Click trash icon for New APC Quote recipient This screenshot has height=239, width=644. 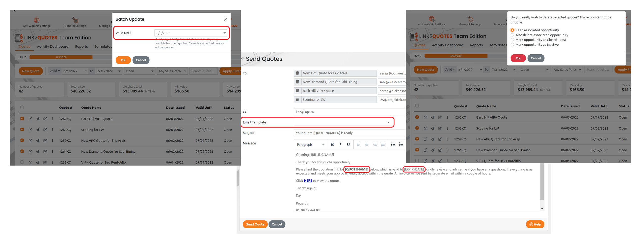[297, 73]
